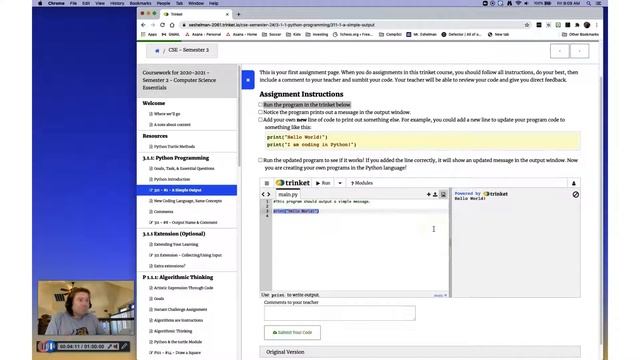Click the upload file icon in editor

(x=435, y=194)
